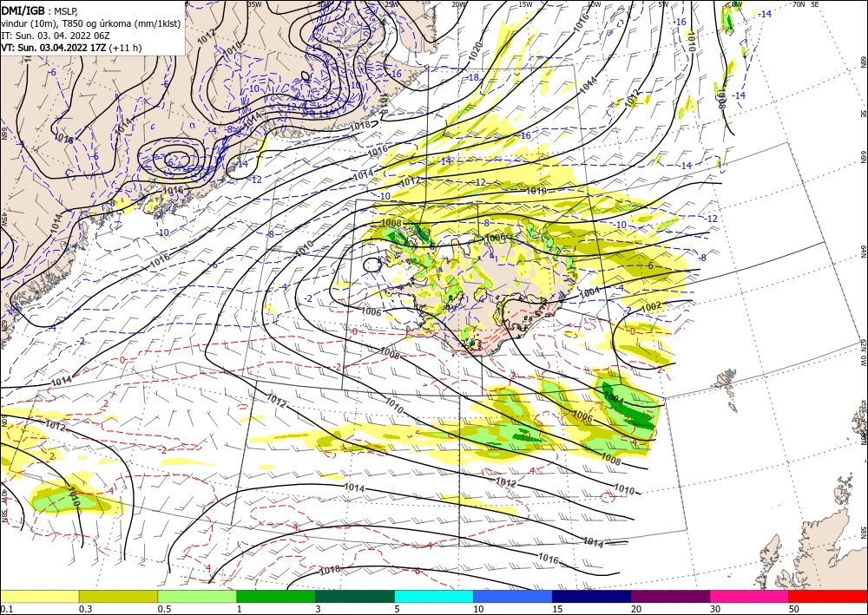
Task: Click the legend value '50'
Action: tap(794, 609)
